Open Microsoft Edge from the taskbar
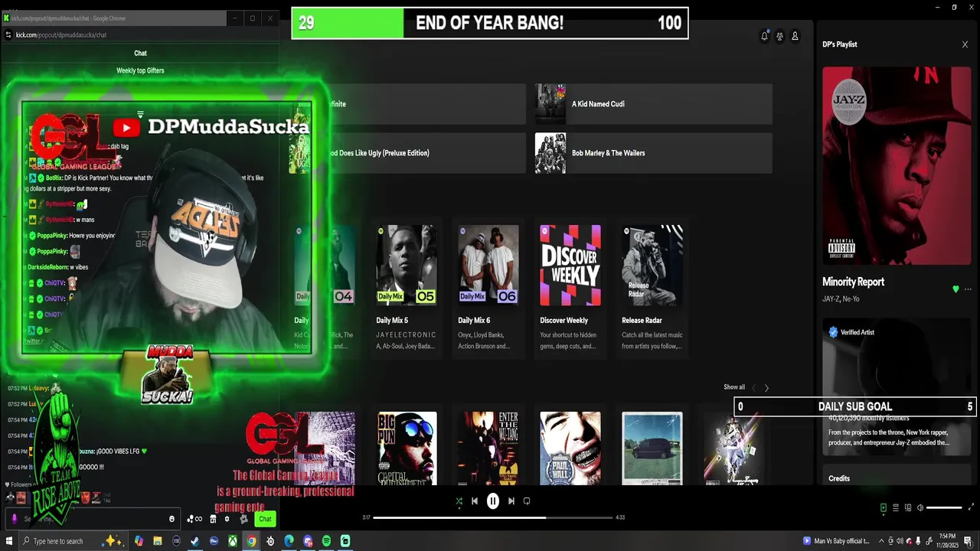This screenshot has height=551, width=980. [289, 541]
